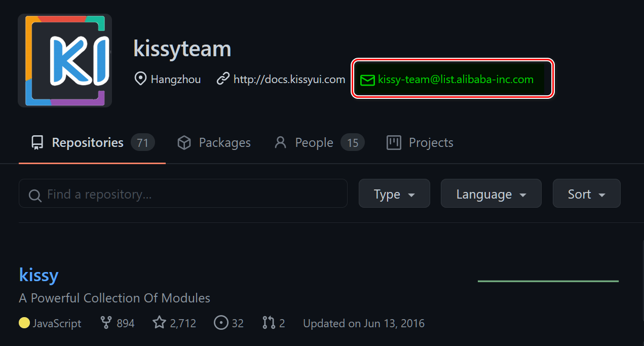The width and height of the screenshot is (644, 346).
Task: Focus the Find a repository search field
Action: tap(183, 194)
